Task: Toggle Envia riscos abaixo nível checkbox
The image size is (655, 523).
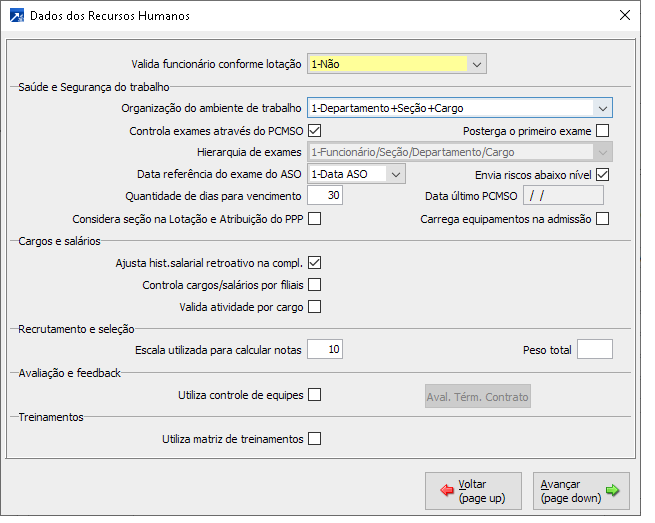Action: click(602, 174)
